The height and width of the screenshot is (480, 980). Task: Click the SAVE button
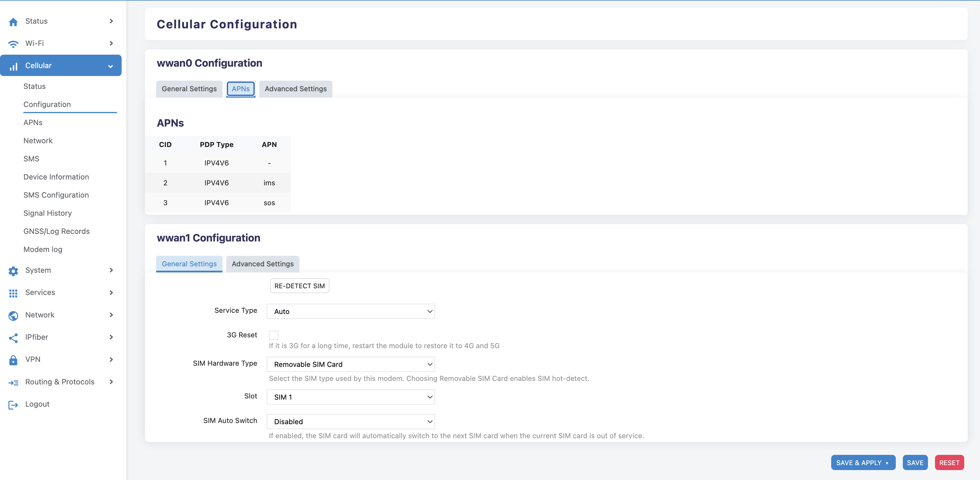tap(915, 462)
